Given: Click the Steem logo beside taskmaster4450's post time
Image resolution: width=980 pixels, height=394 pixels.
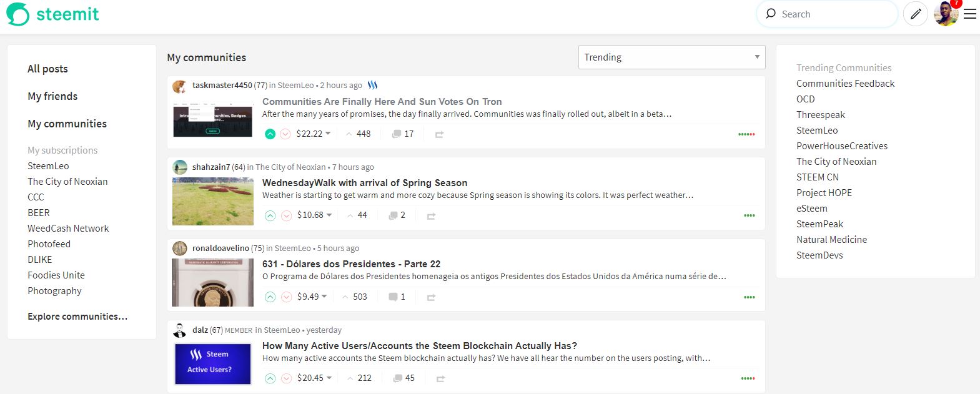Looking at the screenshot, I should pyautogui.click(x=373, y=85).
